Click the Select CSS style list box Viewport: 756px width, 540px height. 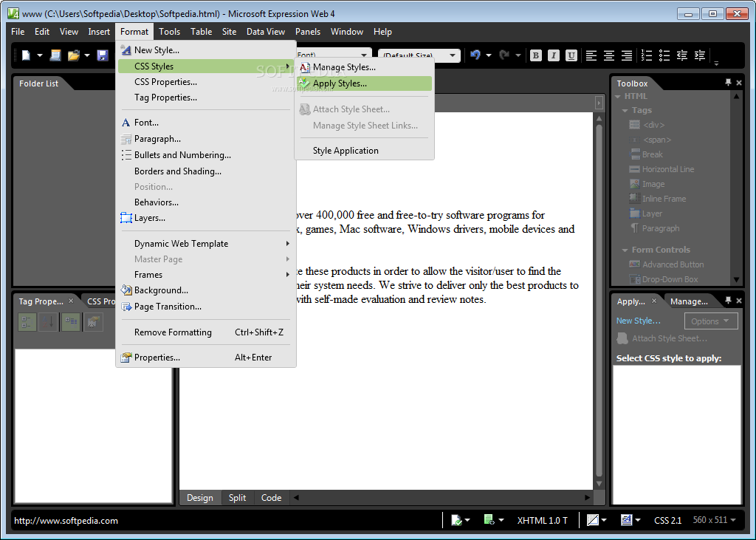676,434
